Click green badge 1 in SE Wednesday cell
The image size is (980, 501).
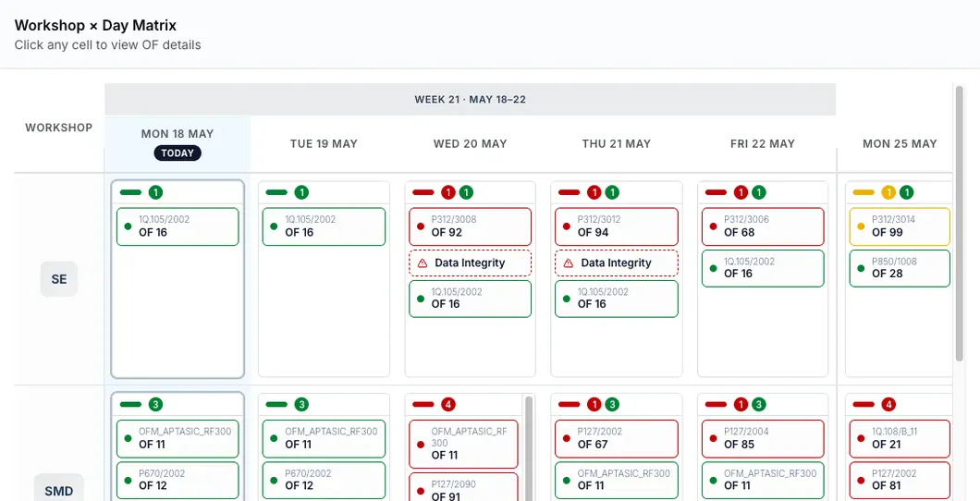pyautogui.click(x=466, y=192)
